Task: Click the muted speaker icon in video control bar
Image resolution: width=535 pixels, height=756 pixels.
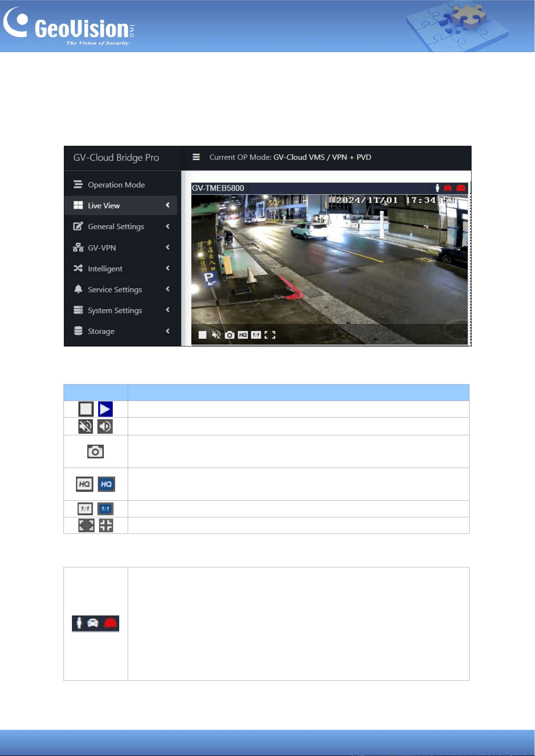Action: coord(216,335)
